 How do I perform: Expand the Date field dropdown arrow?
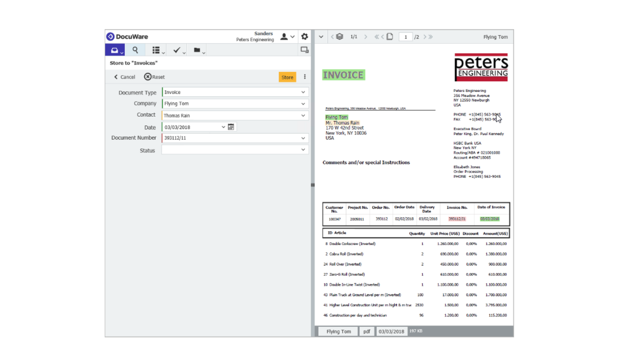[223, 127]
